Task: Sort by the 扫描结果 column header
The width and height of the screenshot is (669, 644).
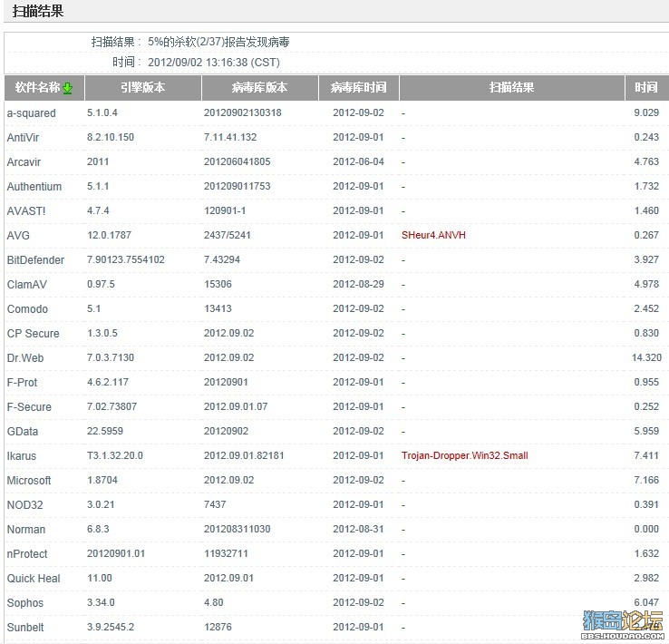Action: click(512, 88)
